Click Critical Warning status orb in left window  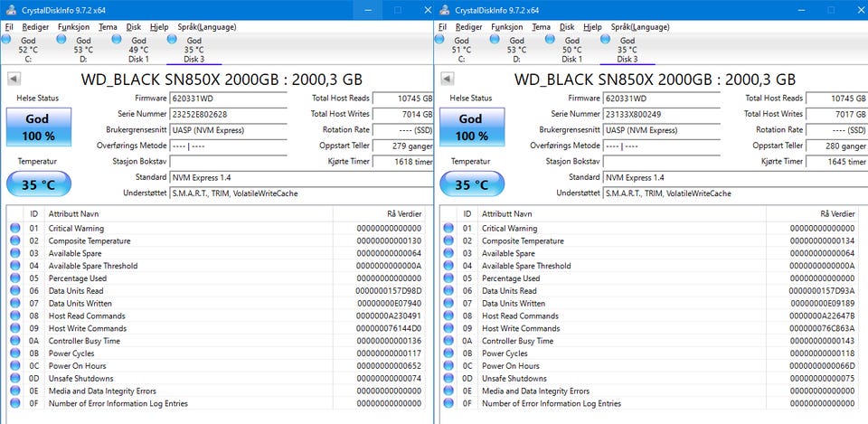click(x=14, y=229)
